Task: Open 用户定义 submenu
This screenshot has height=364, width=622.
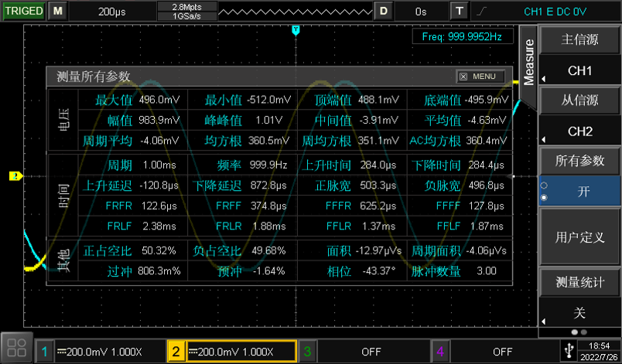Action: [580, 237]
